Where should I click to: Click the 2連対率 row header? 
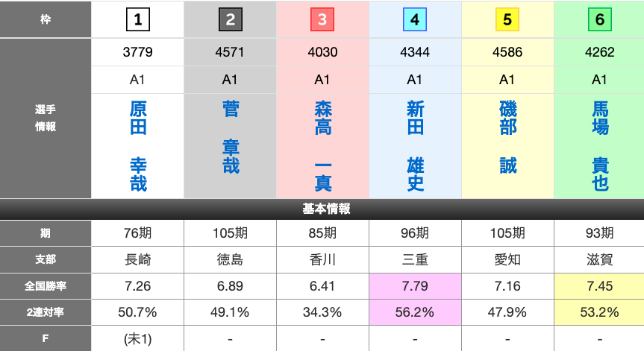coord(46,312)
